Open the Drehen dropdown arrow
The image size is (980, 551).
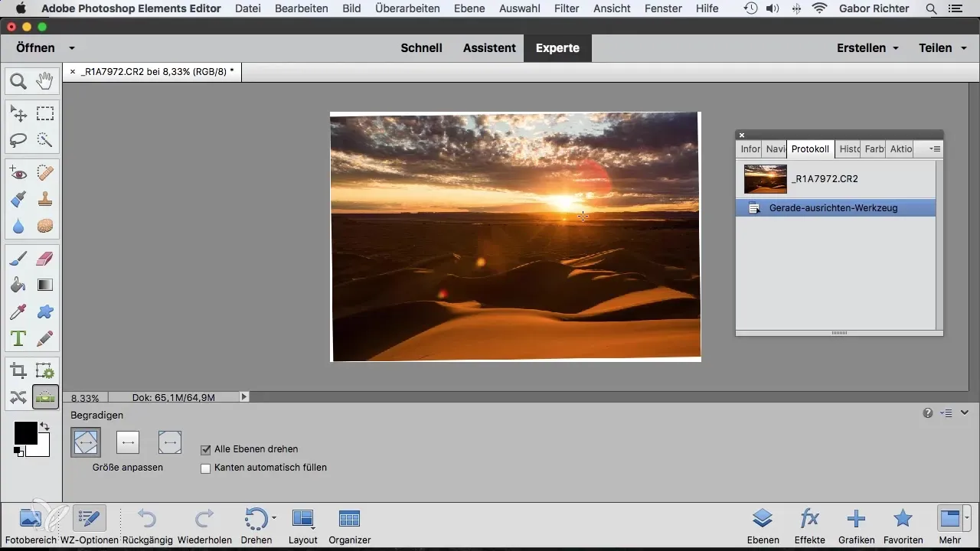[274, 519]
